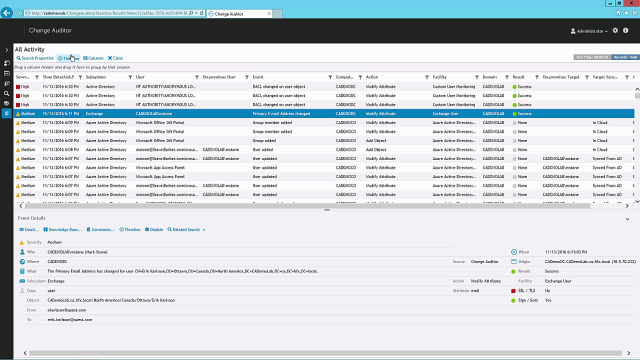640x360 pixels.
Task: Click the Event Details bottom scrollbar right arrow
Action: point(629,353)
